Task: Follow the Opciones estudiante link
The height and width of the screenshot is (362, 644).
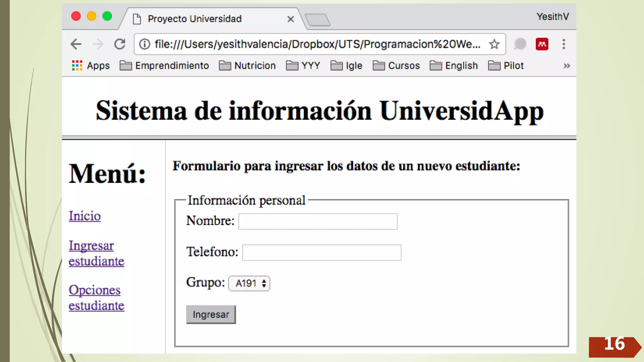Action: 96,298
